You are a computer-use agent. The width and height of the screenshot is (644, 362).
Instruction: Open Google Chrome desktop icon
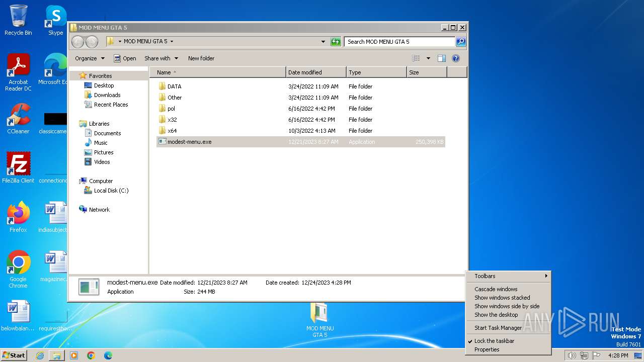(x=18, y=269)
